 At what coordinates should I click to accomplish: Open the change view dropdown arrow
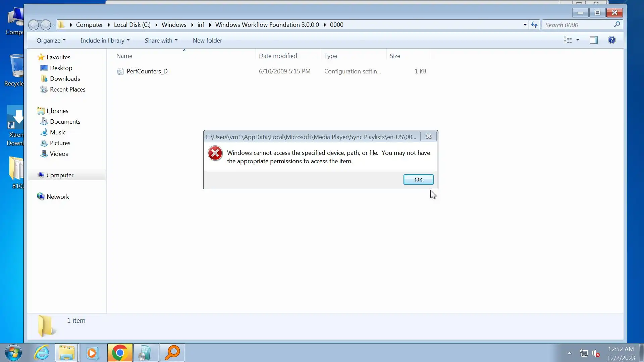(x=578, y=40)
